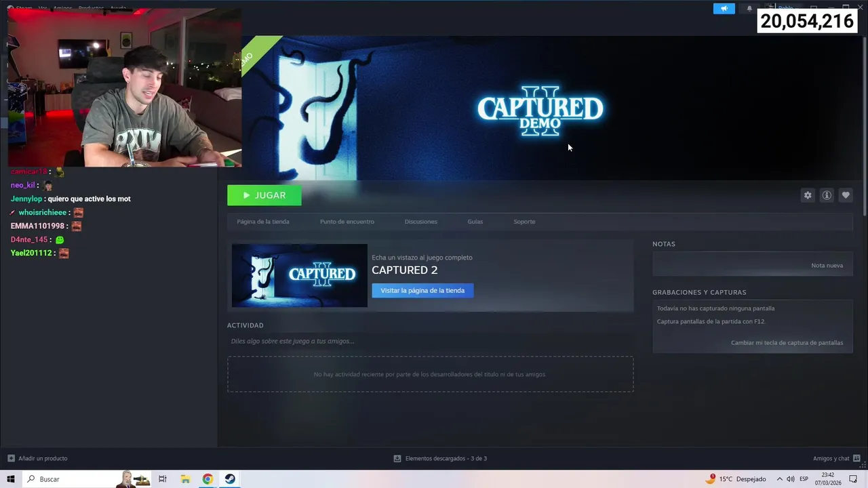Viewport: 868px width, 488px height.
Task: Click 'Captura pantallas de la partida con F12' text
Action: [711, 321]
